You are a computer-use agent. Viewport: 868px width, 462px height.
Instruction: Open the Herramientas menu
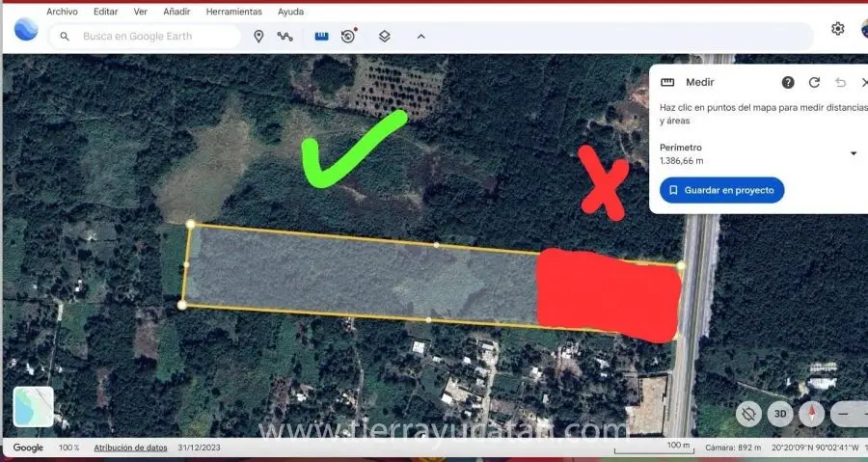(234, 12)
